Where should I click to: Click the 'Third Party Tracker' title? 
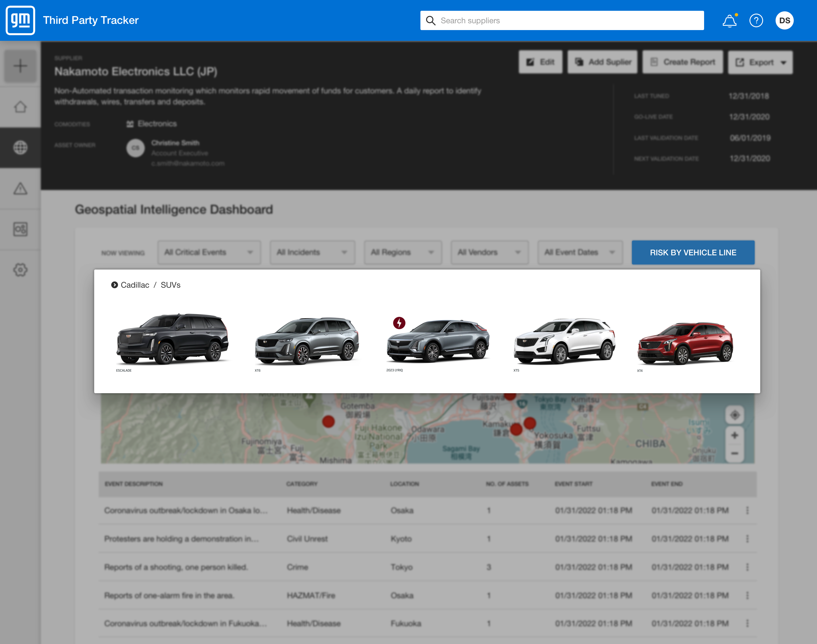tap(91, 20)
